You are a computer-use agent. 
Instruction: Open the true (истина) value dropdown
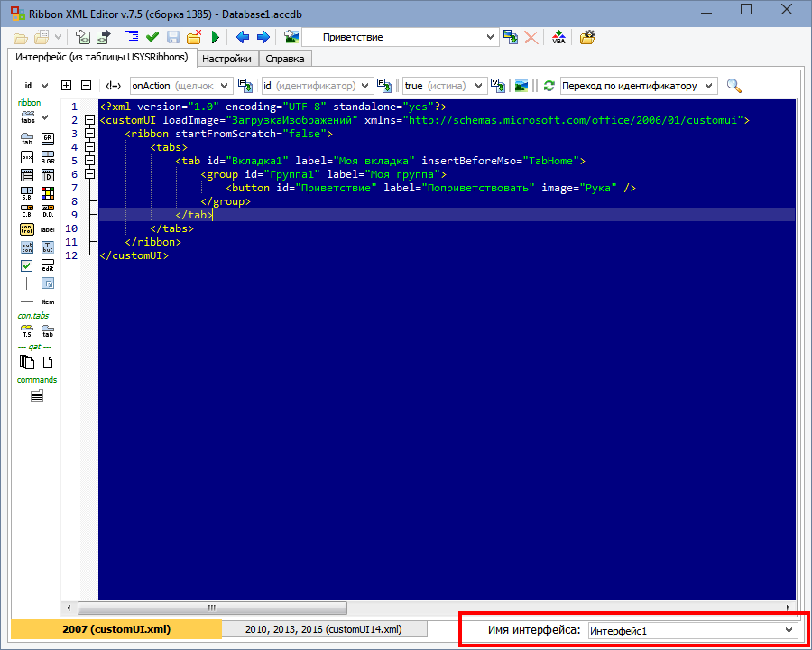479,86
